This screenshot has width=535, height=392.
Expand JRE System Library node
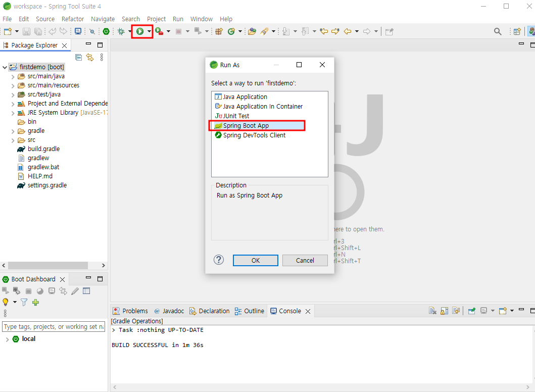pyautogui.click(x=13, y=113)
